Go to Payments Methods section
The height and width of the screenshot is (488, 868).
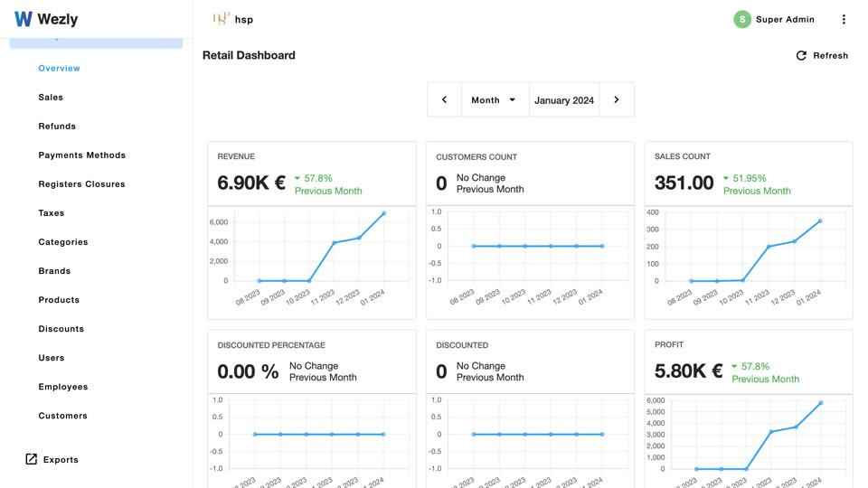[82, 155]
